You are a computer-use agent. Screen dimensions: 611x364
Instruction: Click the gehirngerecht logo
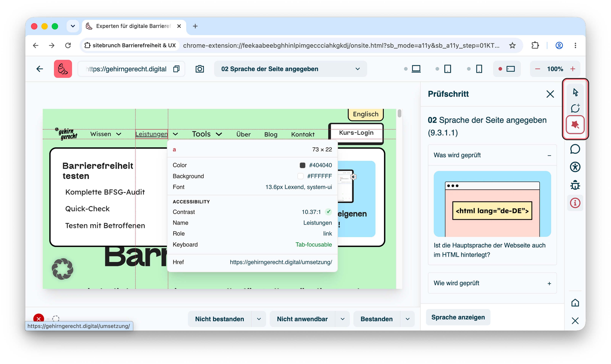tap(66, 134)
